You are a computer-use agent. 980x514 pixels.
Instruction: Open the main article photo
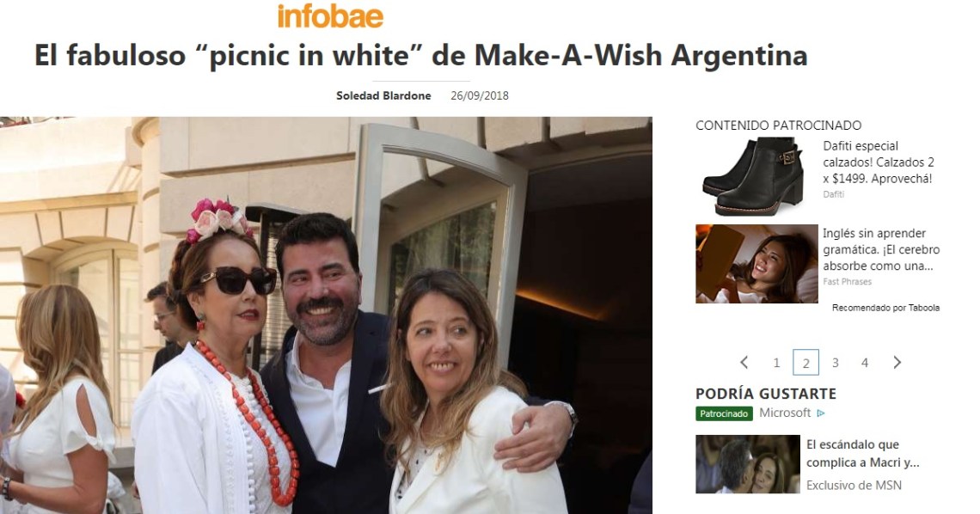point(326,315)
